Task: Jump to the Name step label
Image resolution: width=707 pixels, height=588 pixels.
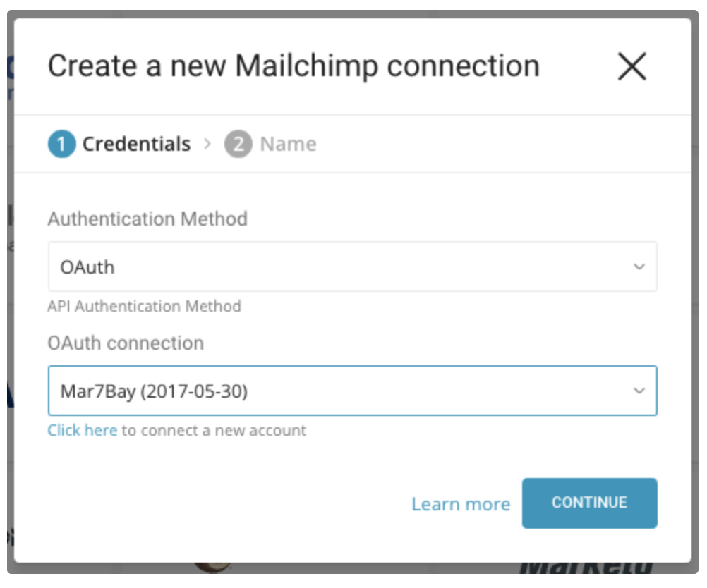Action: tap(288, 145)
